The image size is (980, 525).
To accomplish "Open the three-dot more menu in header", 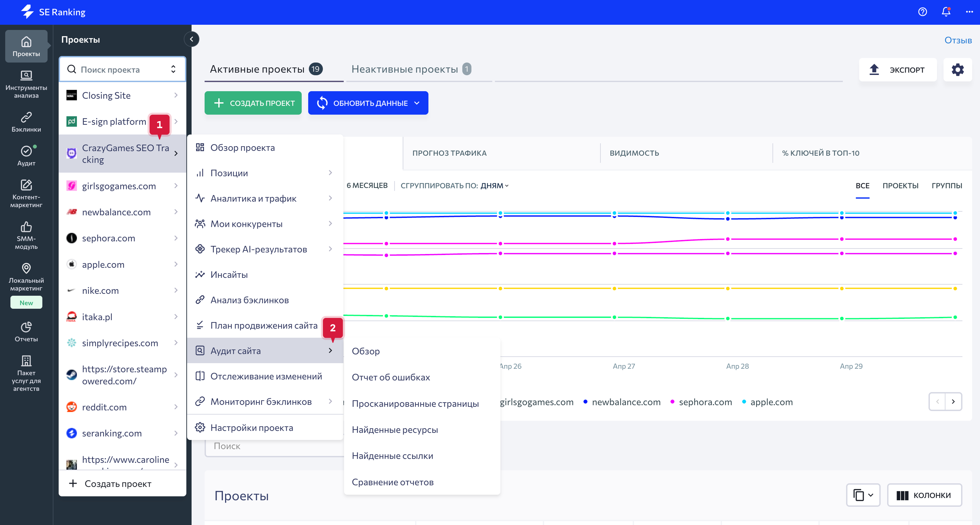I will point(969,12).
